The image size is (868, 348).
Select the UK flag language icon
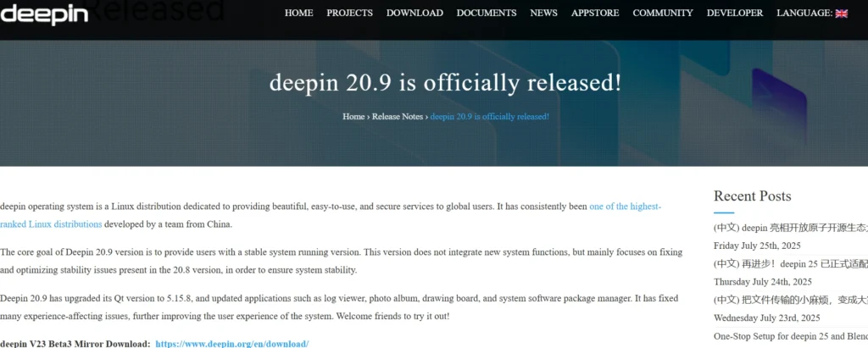(x=842, y=14)
